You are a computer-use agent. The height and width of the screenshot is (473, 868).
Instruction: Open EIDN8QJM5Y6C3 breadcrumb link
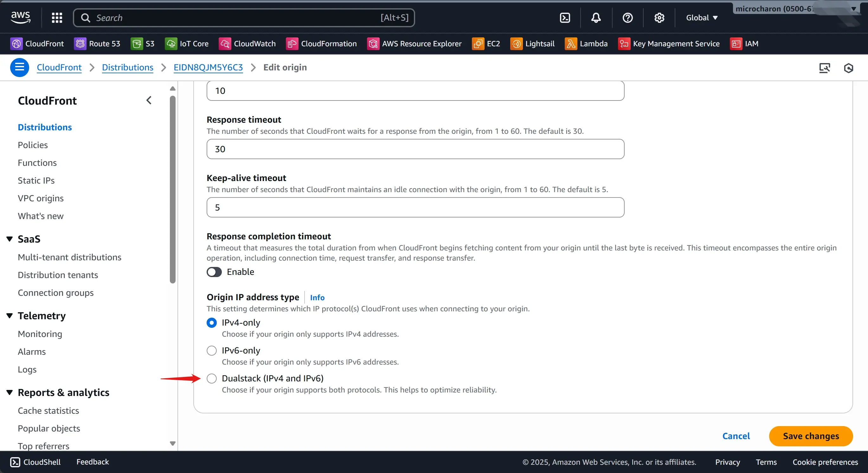pos(208,68)
